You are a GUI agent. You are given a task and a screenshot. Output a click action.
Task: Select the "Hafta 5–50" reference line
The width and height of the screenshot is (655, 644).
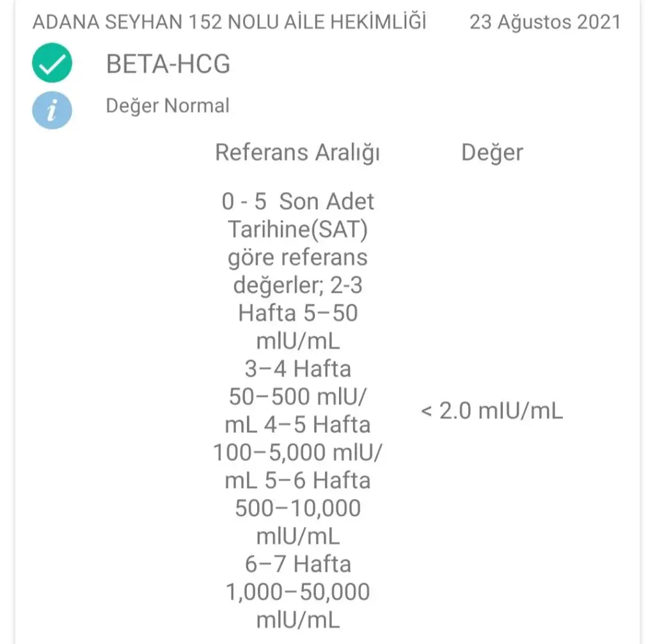click(297, 313)
